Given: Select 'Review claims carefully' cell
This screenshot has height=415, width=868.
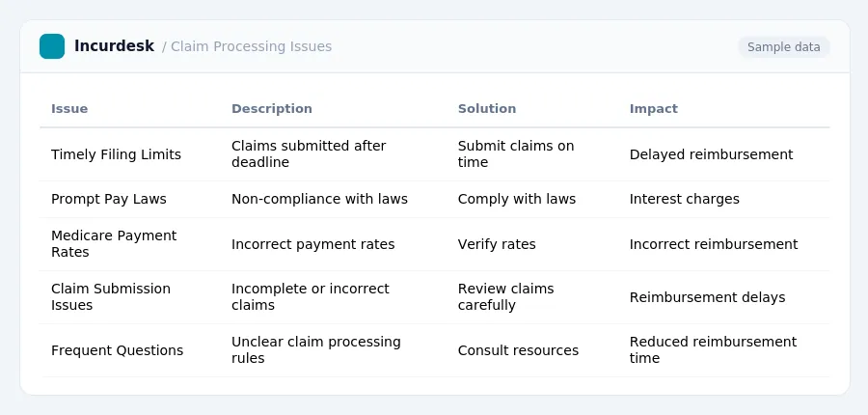Looking at the screenshot, I should click(x=506, y=297).
